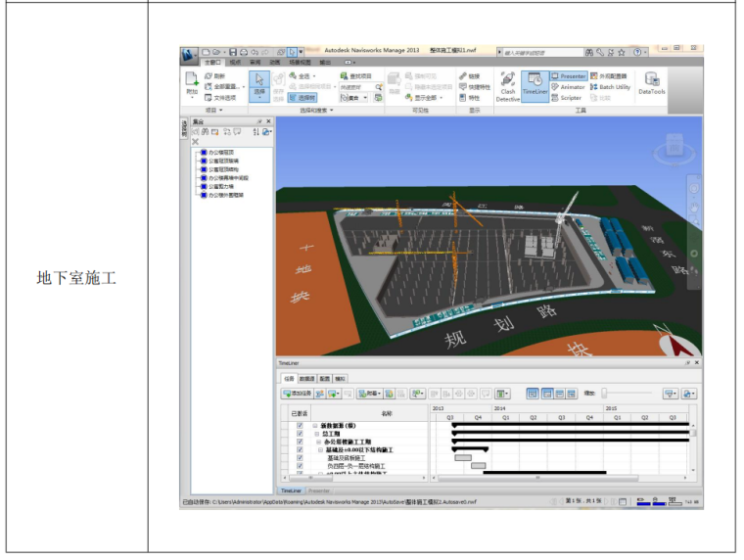The height and width of the screenshot is (560, 744).
Task: Uncheck the first task's active checkbox
Action: click(299, 425)
